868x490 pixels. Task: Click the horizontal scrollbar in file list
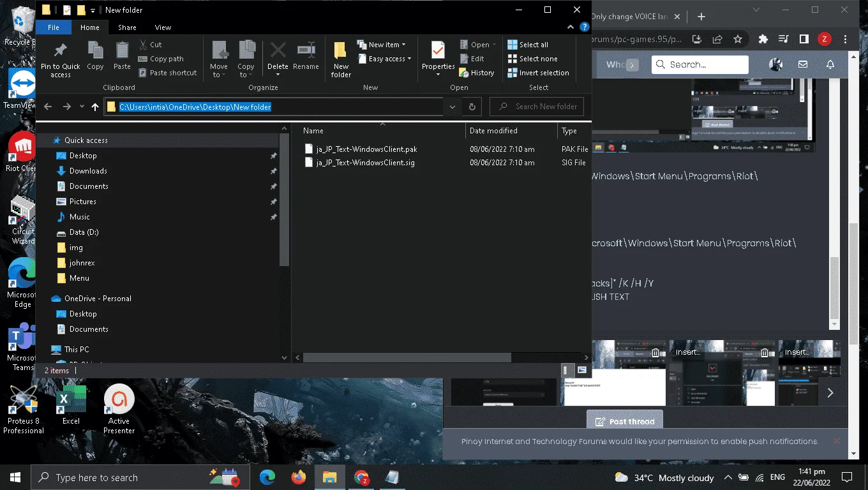tap(407, 358)
